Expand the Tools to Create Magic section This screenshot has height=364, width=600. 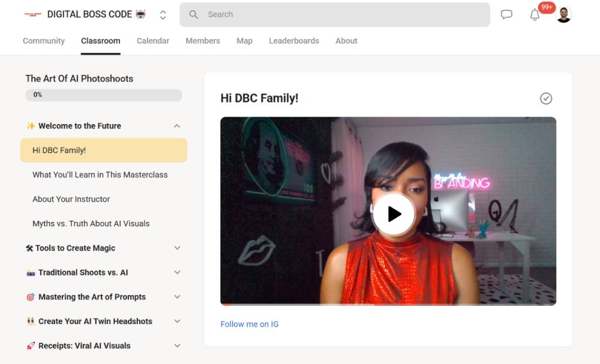(177, 248)
